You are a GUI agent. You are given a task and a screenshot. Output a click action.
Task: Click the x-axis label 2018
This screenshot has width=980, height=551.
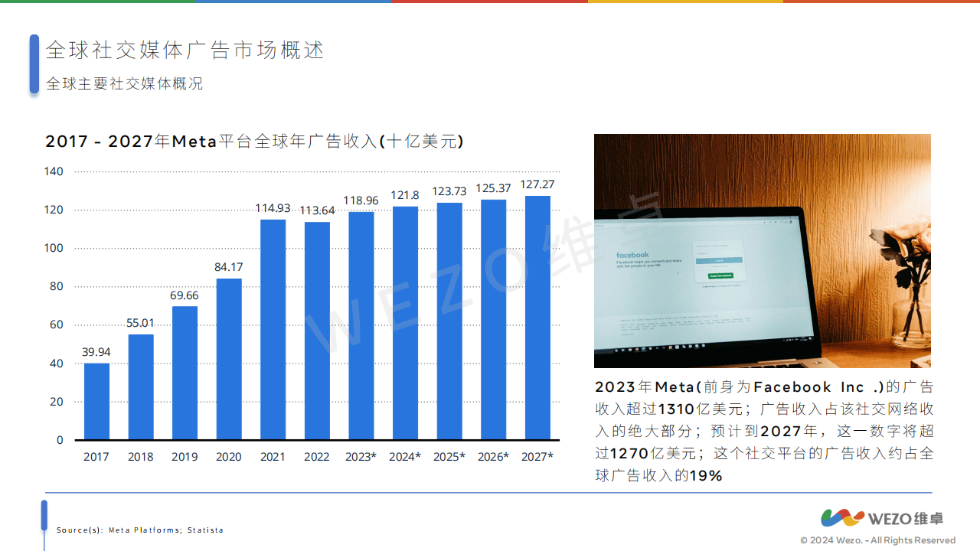(140, 457)
